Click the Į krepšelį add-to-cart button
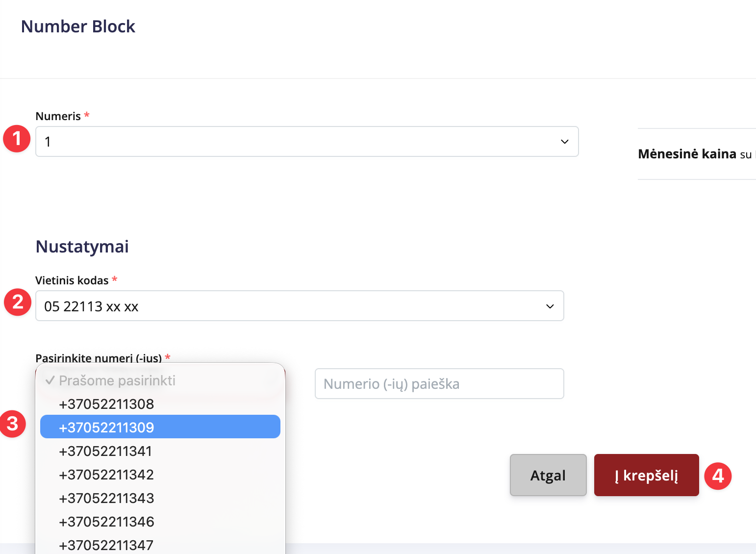The height and width of the screenshot is (554, 756). click(646, 475)
